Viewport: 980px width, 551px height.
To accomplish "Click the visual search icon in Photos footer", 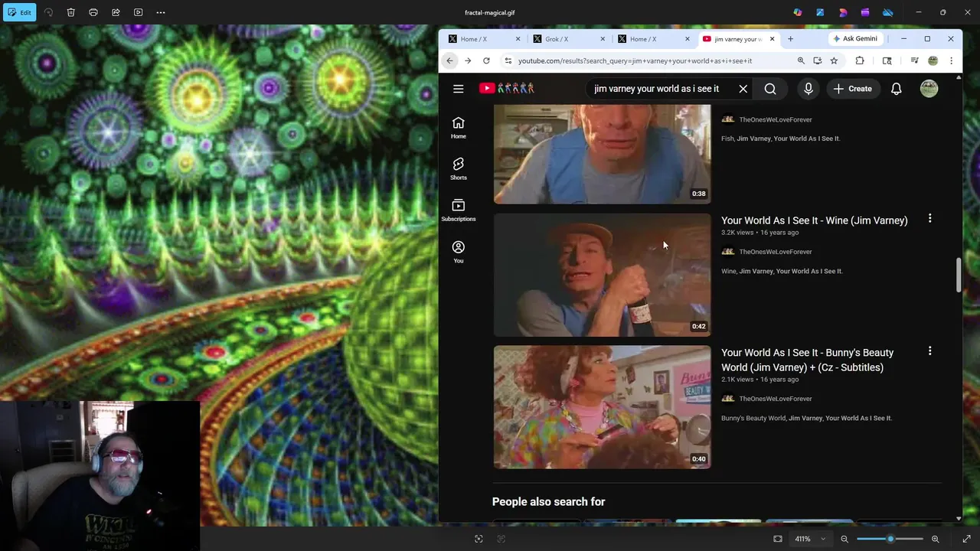I will (479, 539).
